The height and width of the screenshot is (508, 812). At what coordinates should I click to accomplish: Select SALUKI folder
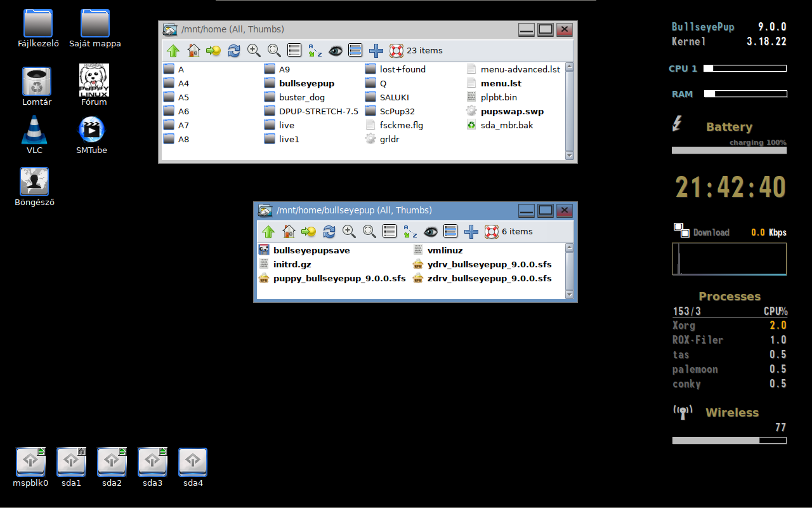(387, 97)
